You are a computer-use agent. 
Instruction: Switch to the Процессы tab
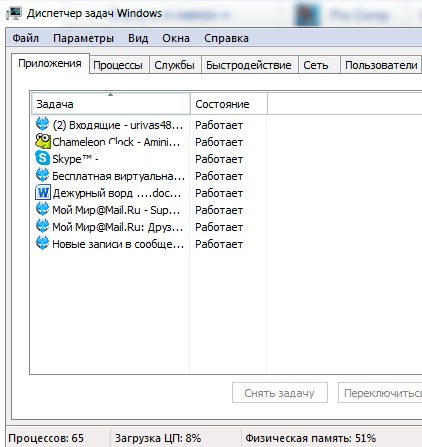pyautogui.click(x=118, y=65)
